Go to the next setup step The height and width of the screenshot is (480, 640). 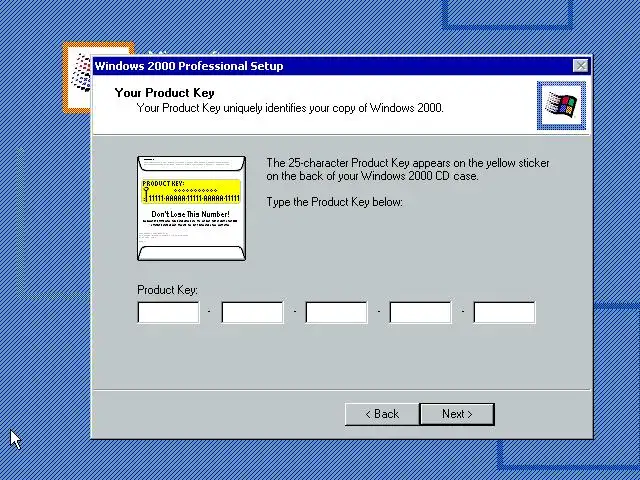coord(457,414)
